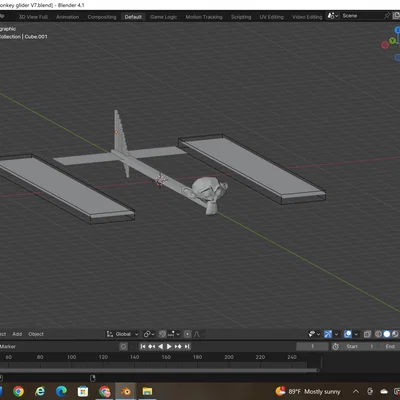The height and width of the screenshot is (400, 400).
Task: Toggle the viewport overlays button
Action: pos(348,334)
